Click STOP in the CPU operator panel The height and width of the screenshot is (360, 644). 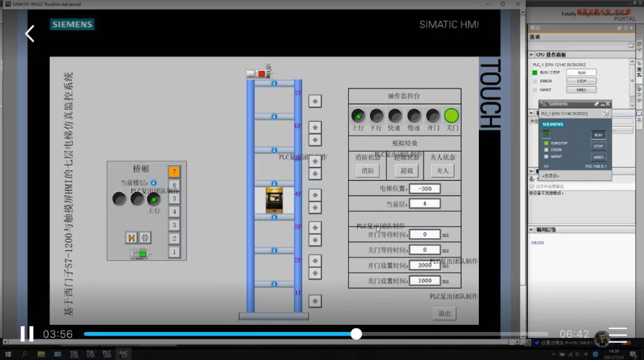coord(581,81)
